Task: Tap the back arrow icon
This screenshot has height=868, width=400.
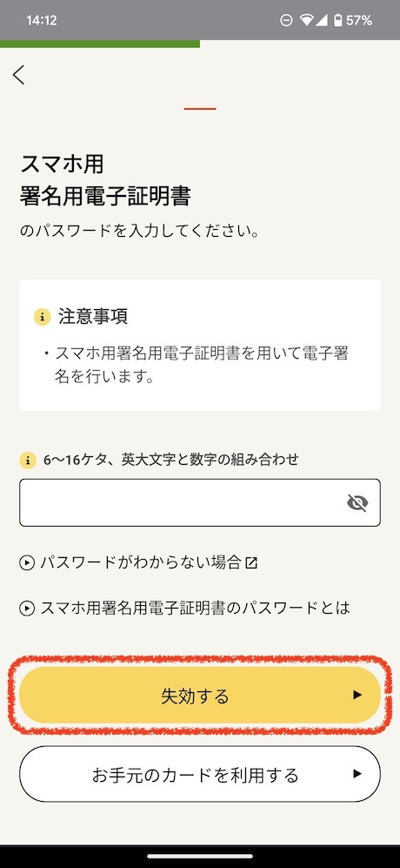Action: [19, 75]
